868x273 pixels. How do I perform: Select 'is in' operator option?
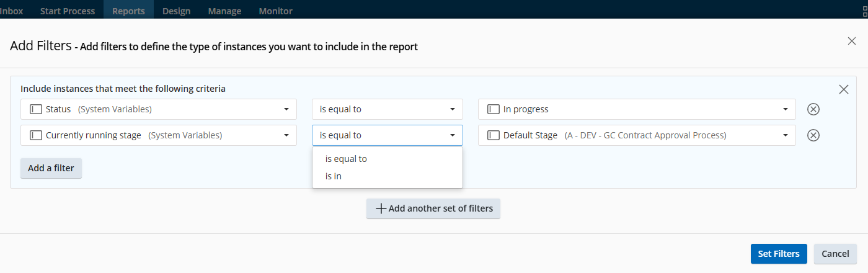point(334,176)
